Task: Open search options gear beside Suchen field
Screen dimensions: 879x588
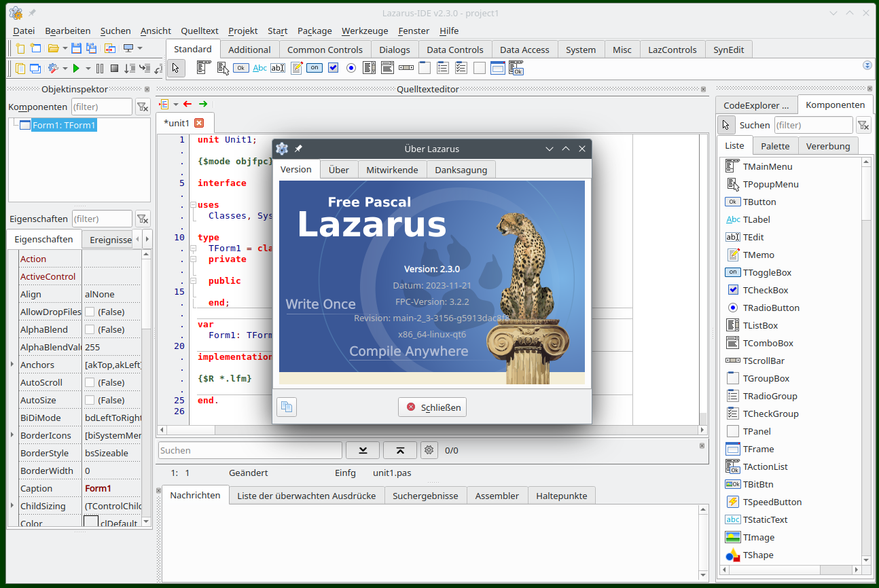Action: click(x=429, y=449)
